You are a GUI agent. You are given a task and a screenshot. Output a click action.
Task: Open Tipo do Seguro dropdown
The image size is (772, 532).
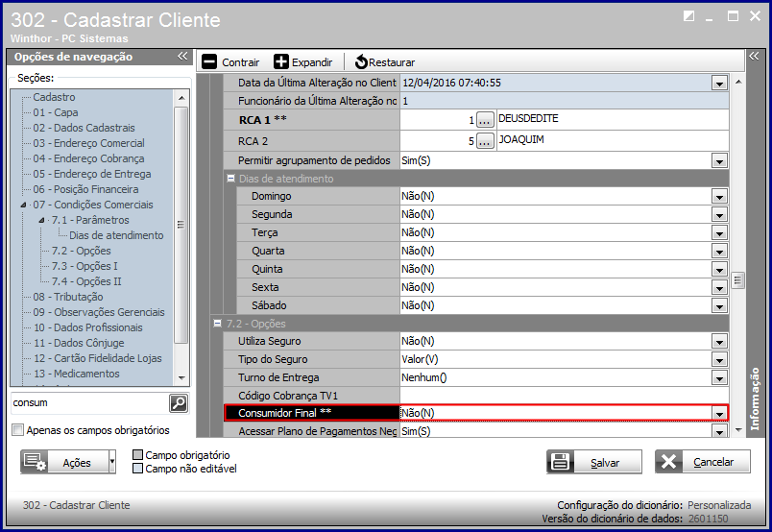coord(719,359)
